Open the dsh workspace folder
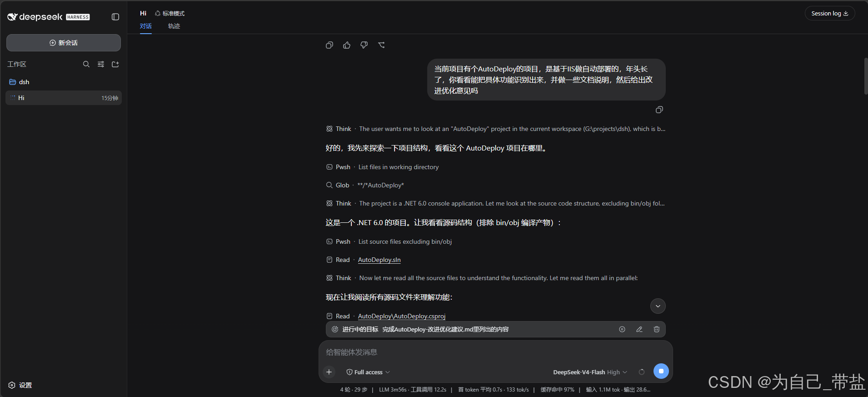 64,82
